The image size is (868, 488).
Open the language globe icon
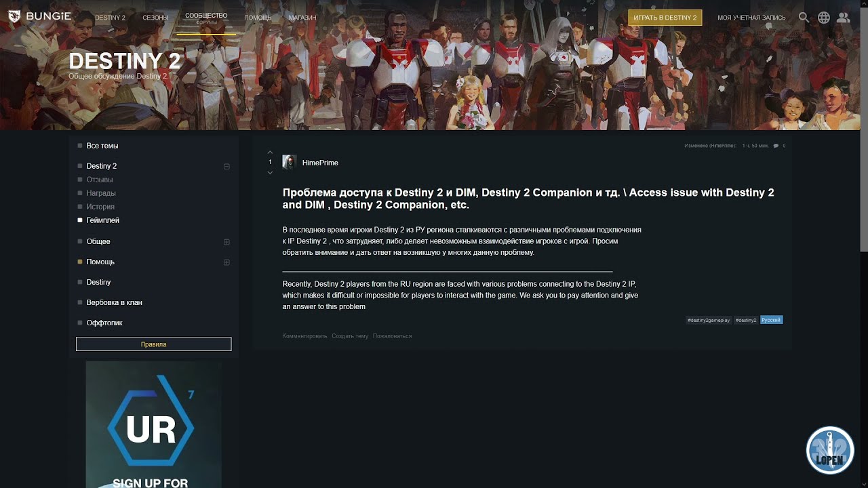point(824,18)
